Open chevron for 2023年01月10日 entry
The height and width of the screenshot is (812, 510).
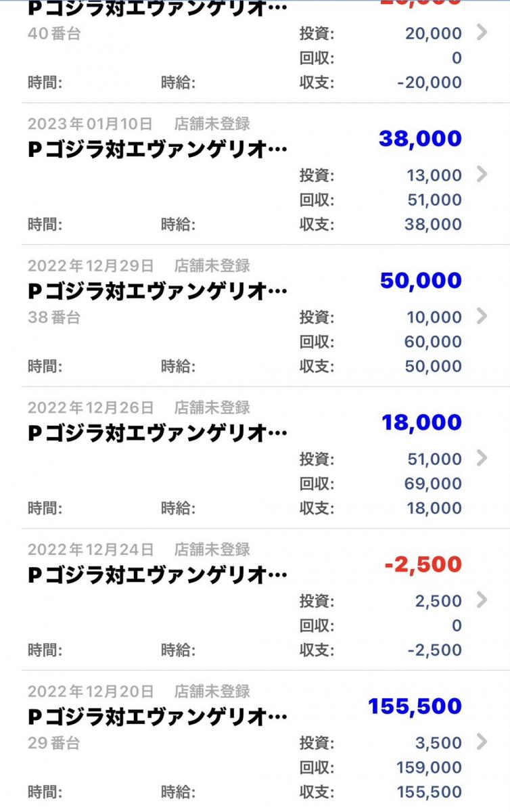pos(482,174)
